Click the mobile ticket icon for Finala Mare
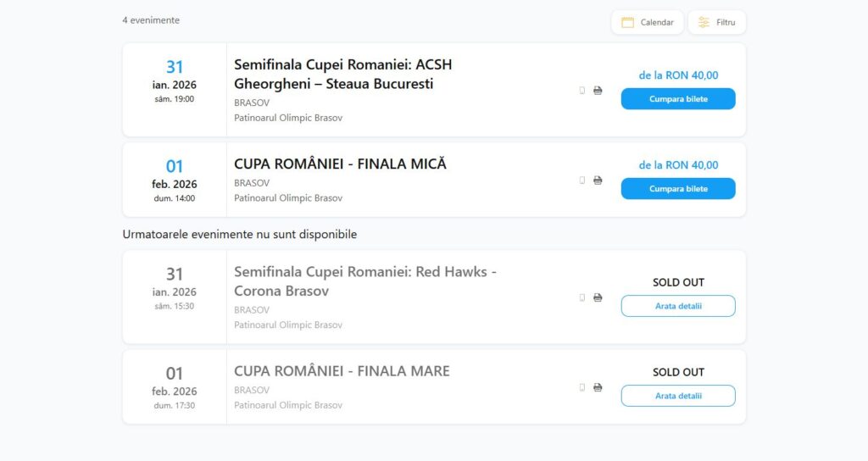This screenshot has width=868, height=461. [582, 387]
